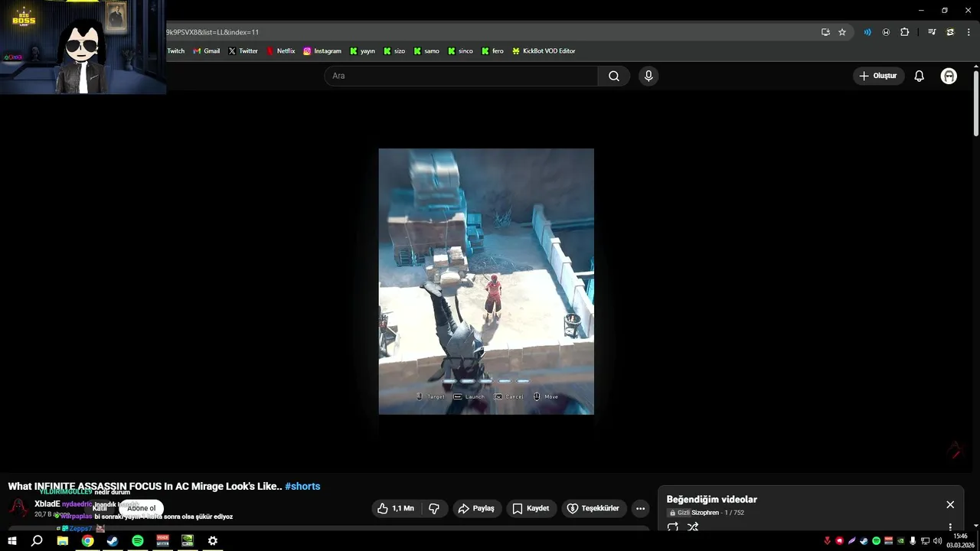Click the Spotify tray icon
The height and width of the screenshot is (551, 980).
[x=876, y=541]
